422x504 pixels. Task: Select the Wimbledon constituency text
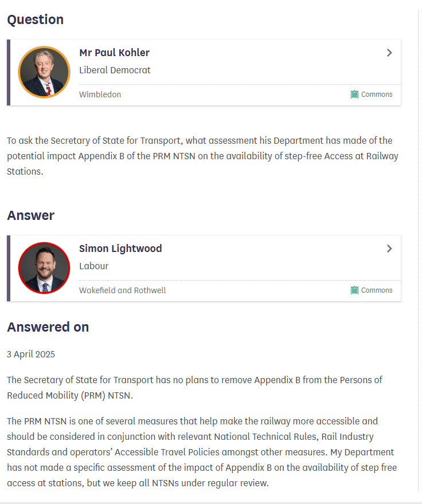coord(100,94)
